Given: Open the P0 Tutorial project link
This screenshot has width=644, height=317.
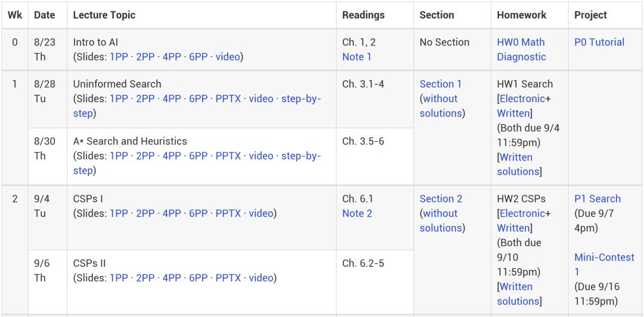Looking at the screenshot, I should [599, 42].
